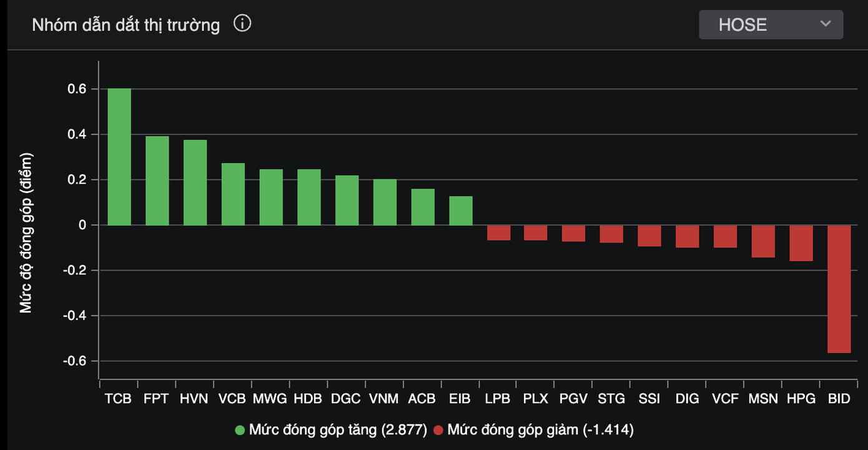
Task: Click the FPT bar in chart
Action: [157, 181]
